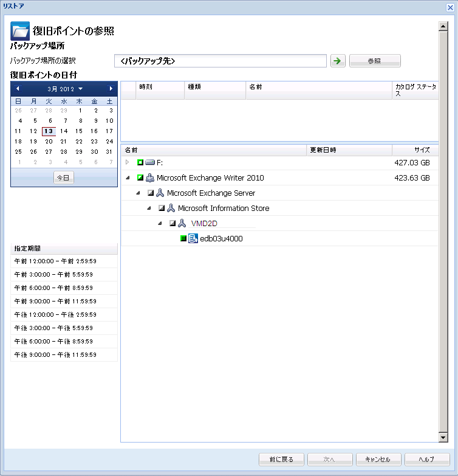Click the F: drive icon

pos(150,162)
